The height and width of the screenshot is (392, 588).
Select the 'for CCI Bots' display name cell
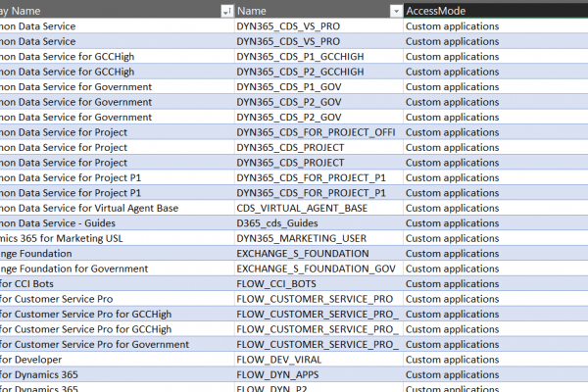[x=117, y=284]
